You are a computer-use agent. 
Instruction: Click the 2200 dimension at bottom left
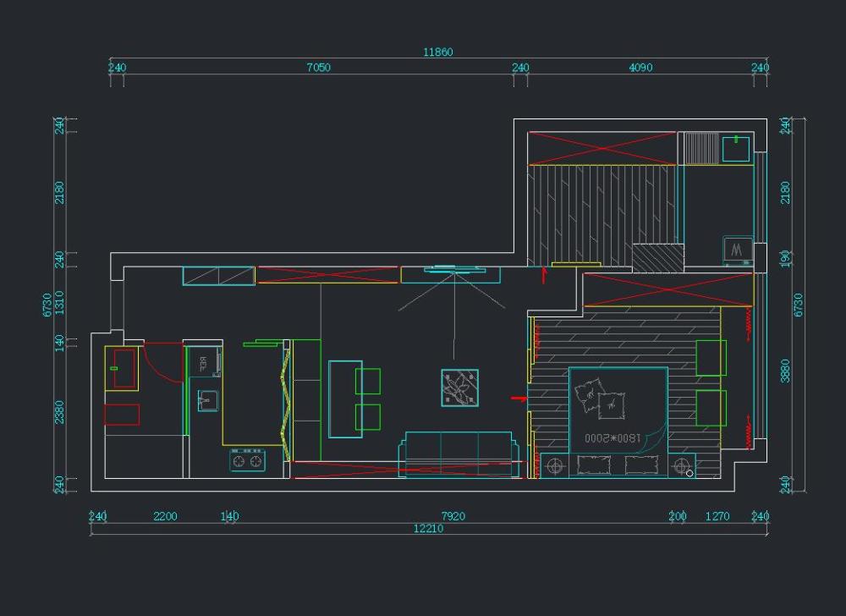(x=165, y=516)
